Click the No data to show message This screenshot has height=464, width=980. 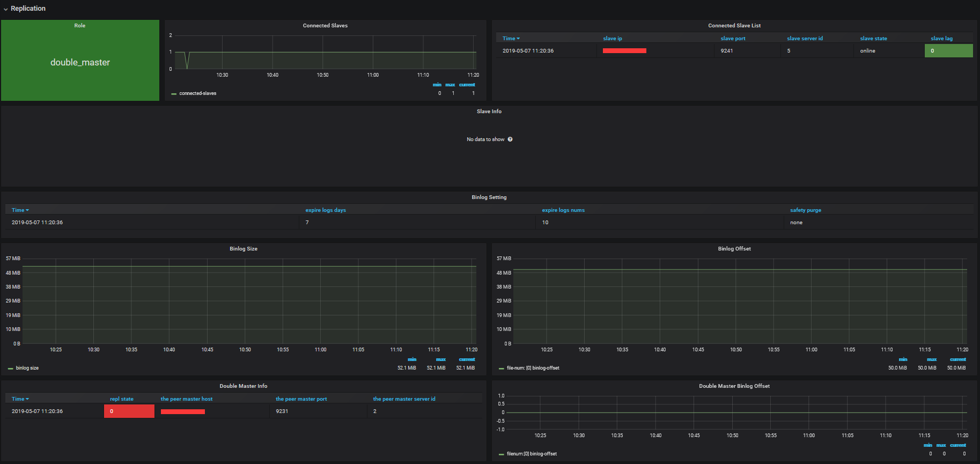[x=485, y=139]
